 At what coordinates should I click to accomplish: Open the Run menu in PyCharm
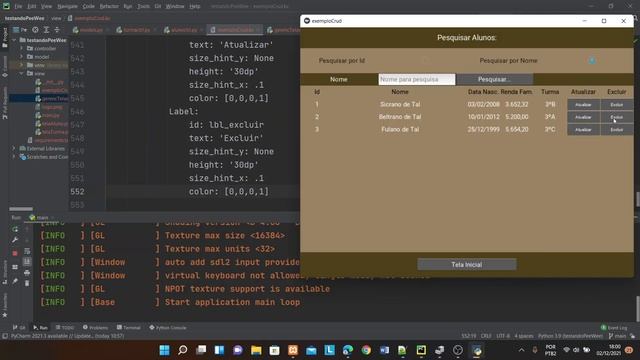pyautogui.click(x=127, y=6)
